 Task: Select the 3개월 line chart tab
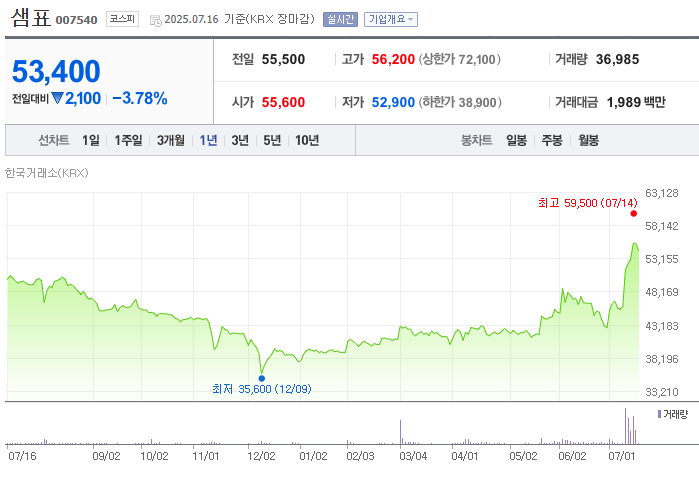pos(170,140)
